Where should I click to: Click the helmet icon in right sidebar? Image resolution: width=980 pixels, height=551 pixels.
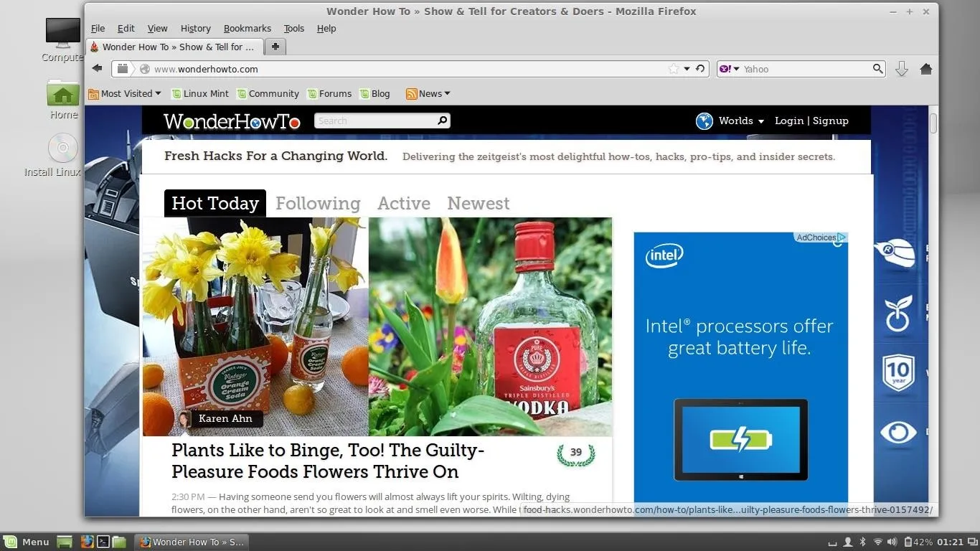click(x=896, y=253)
